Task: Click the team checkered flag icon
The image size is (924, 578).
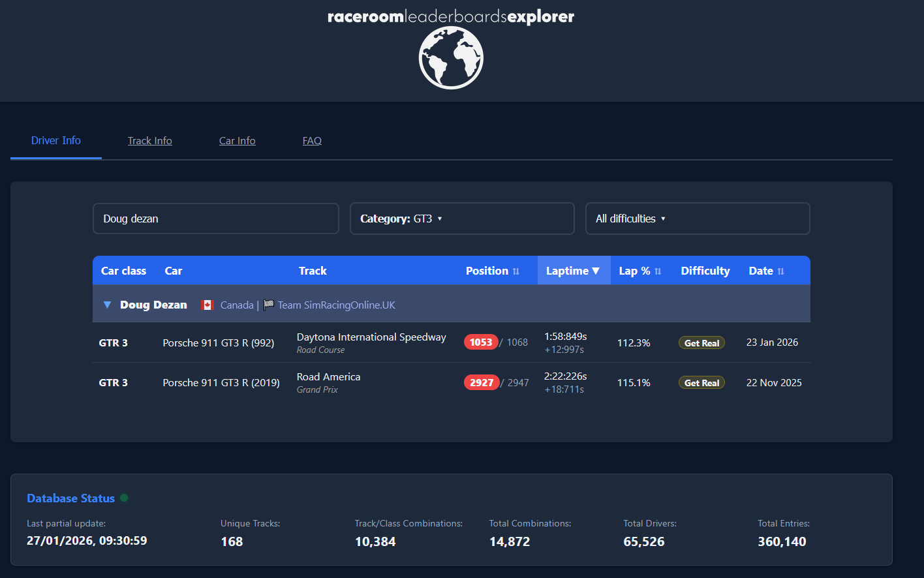Action: point(268,305)
